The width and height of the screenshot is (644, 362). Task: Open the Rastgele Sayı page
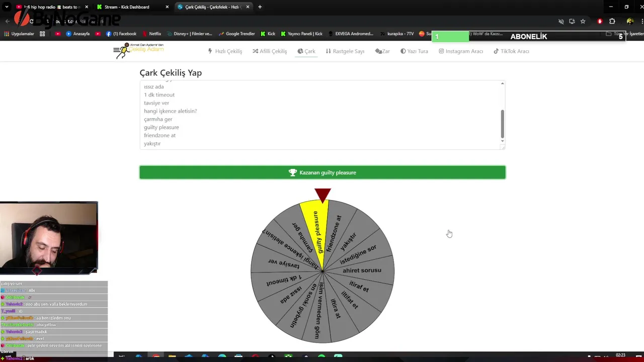click(345, 51)
